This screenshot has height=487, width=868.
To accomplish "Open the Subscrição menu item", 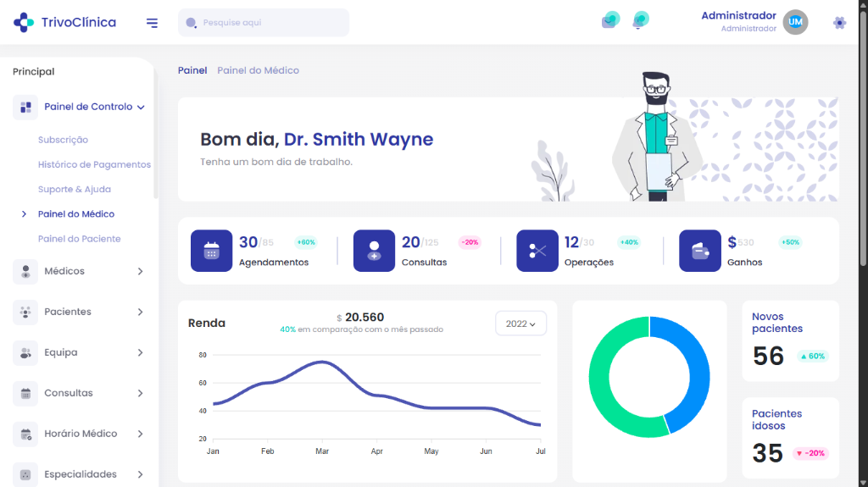I will click(63, 140).
